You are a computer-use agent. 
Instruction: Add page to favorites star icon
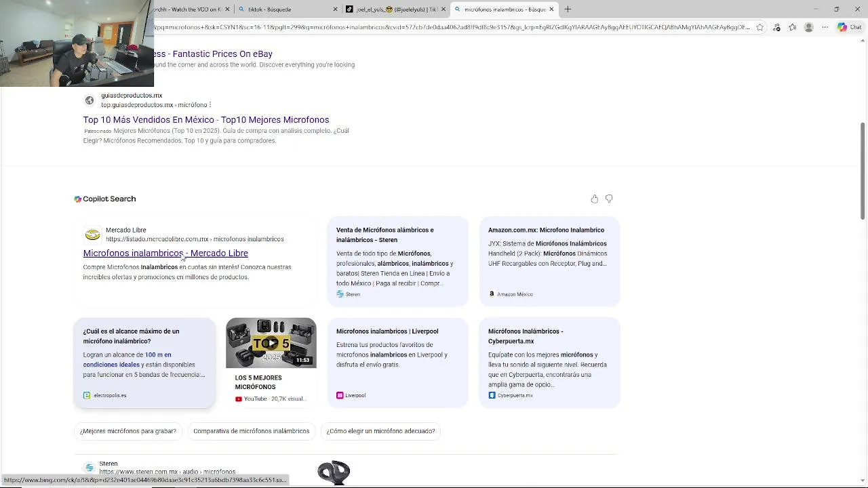coord(760,27)
